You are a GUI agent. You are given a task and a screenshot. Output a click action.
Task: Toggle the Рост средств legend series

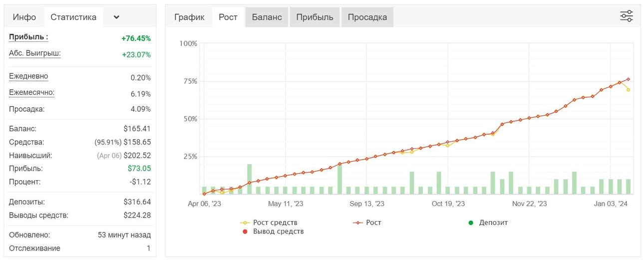(269, 223)
